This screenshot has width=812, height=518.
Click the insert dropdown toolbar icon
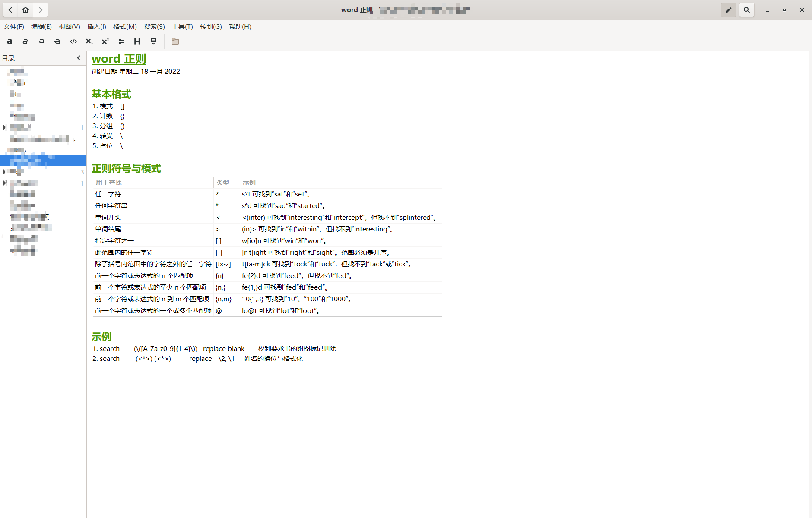point(153,41)
